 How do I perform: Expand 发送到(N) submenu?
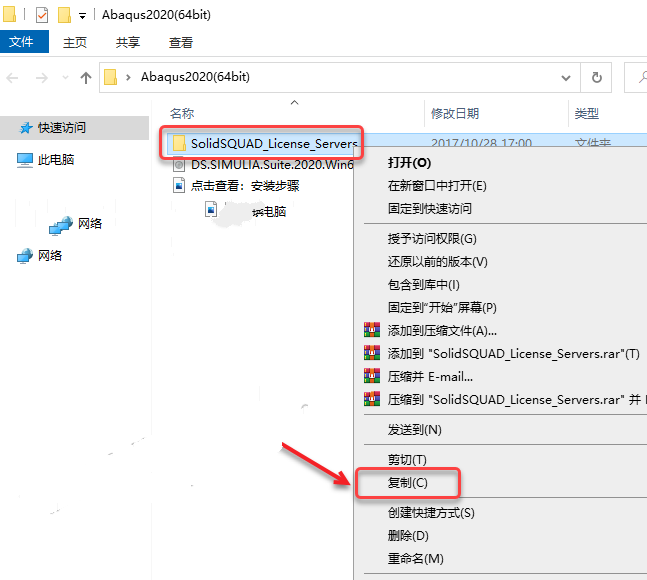point(414,430)
